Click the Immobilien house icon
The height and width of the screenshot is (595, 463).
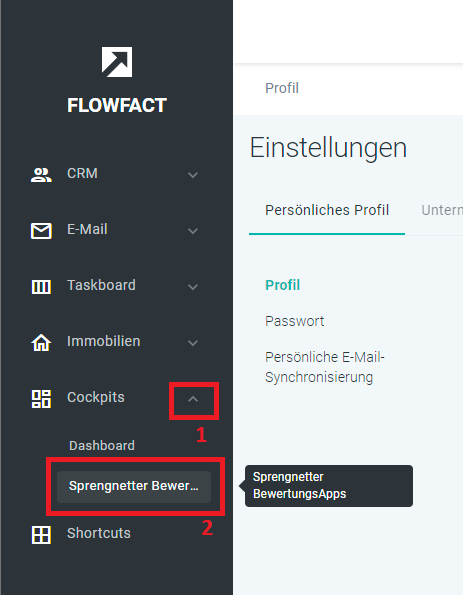pyautogui.click(x=41, y=342)
